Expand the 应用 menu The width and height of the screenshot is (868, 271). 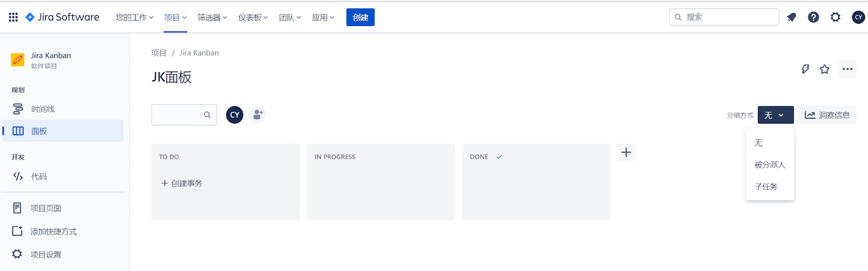tap(323, 17)
